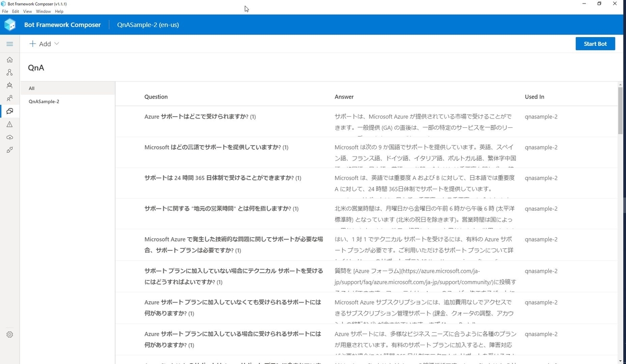Image resolution: width=626 pixels, height=364 pixels.
Task: Open the File menu
Action: [x=5, y=11]
